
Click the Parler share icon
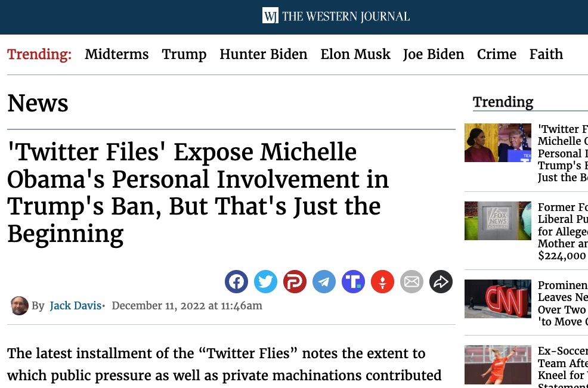point(295,281)
